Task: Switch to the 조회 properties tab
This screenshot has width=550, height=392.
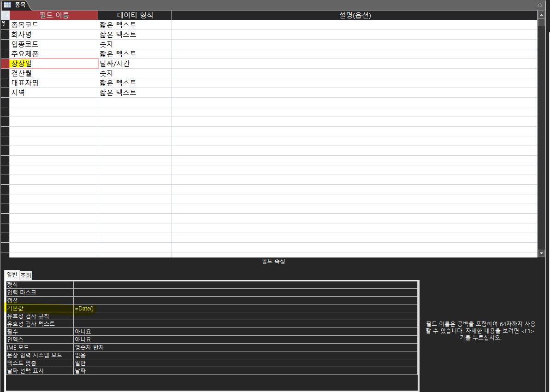Action: (25, 275)
